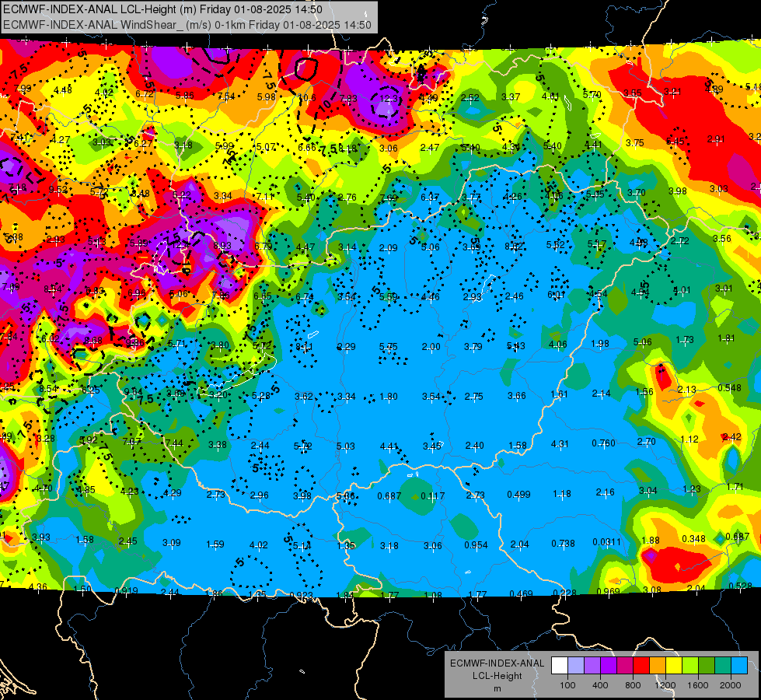Click the wind shear value 4.31

click(560, 444)
